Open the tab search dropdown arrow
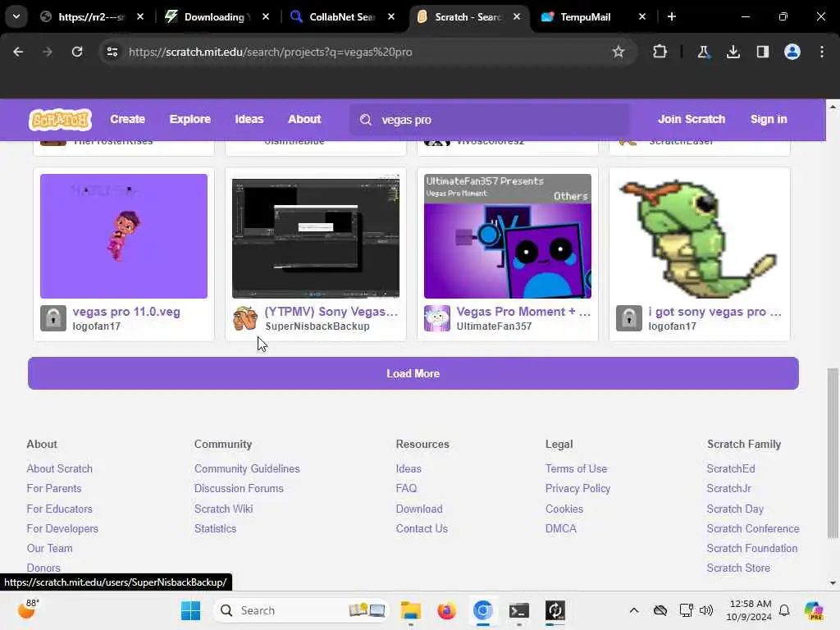Screen dimensions: 840x630 [x=16, y=16]
